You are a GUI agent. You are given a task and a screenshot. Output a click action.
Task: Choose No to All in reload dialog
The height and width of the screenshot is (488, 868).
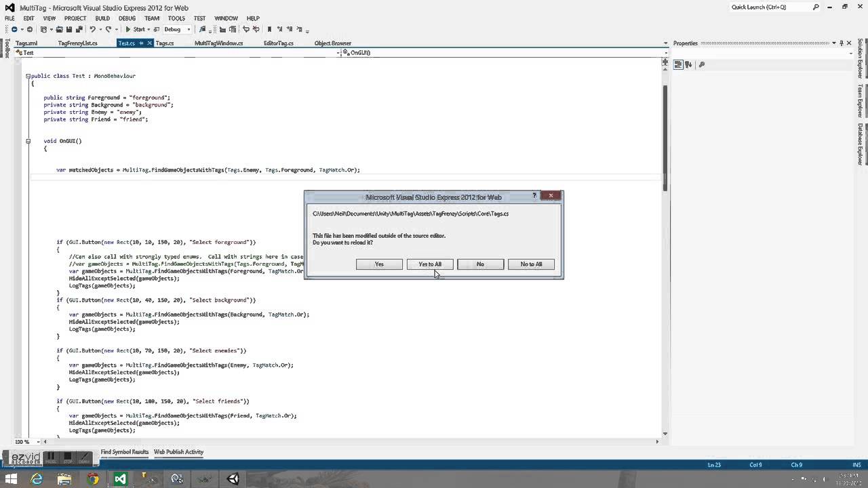531,264
